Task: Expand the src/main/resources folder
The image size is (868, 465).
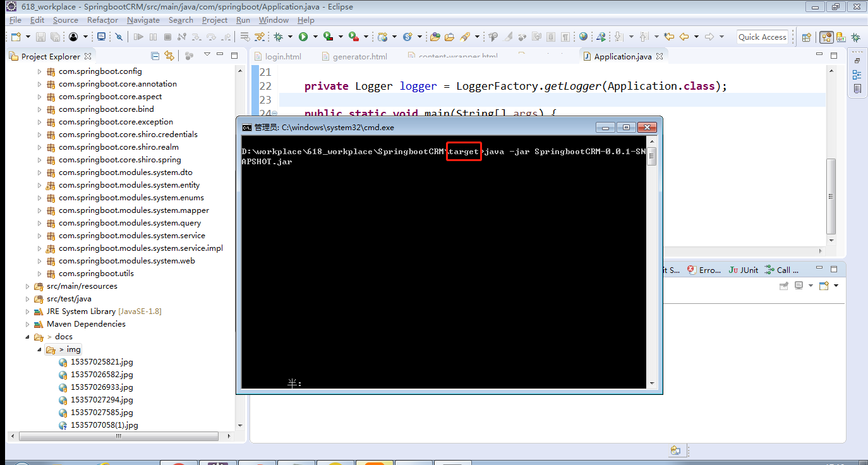Action: pos(27,286)
